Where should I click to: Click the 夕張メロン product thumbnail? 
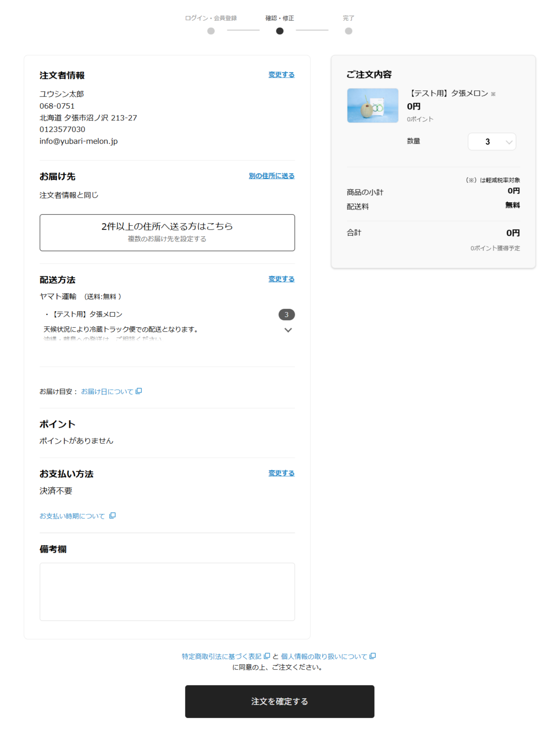tap(372, 105)
